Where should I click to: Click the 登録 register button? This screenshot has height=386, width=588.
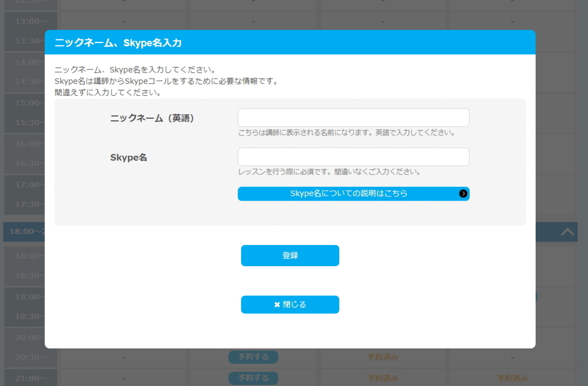tap(290, 255)
